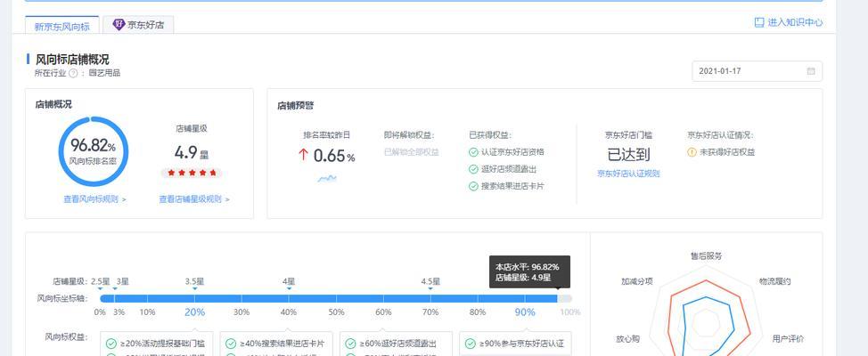The image size is (868, 356).
Task: Open 查看风向标规则 link
Action: [94, 199]
